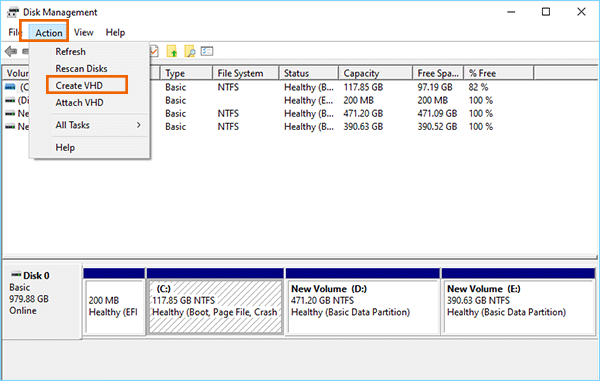Click the checklist settings toolbar icon
The height and width of the screenshot is (381, 600).
(x=207, y=51)
